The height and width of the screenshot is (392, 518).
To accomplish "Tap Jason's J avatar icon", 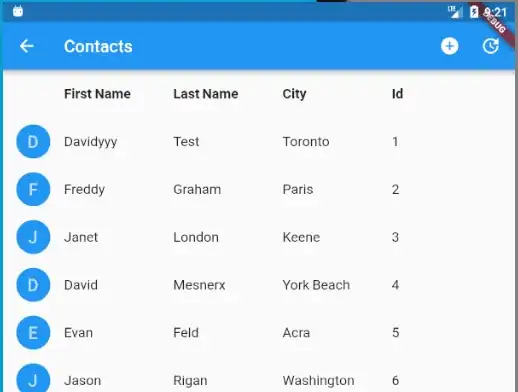I will pyautogui.click(x=33, y=379).
